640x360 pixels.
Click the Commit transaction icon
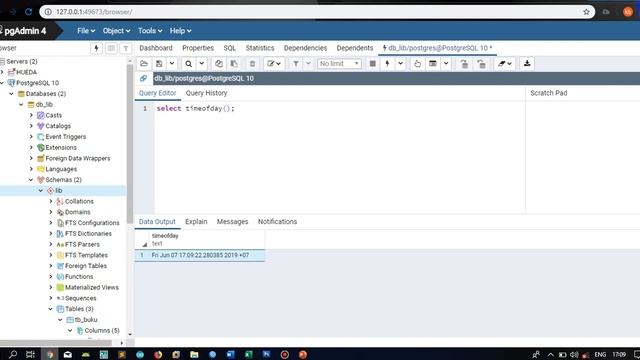pos(464,64)
